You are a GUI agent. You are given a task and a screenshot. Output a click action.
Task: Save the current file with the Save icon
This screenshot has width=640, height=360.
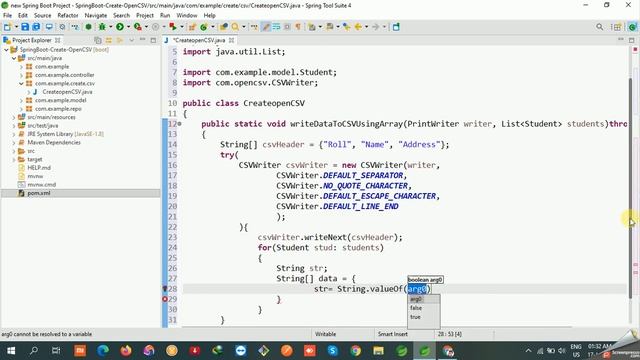[25, 27]
